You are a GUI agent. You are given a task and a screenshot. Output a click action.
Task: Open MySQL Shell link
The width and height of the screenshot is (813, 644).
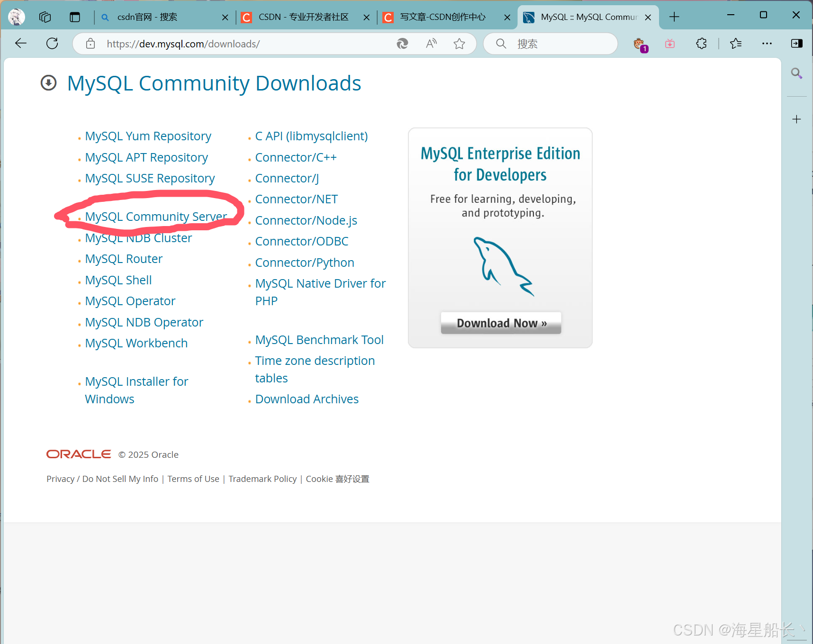pos(118,280)
